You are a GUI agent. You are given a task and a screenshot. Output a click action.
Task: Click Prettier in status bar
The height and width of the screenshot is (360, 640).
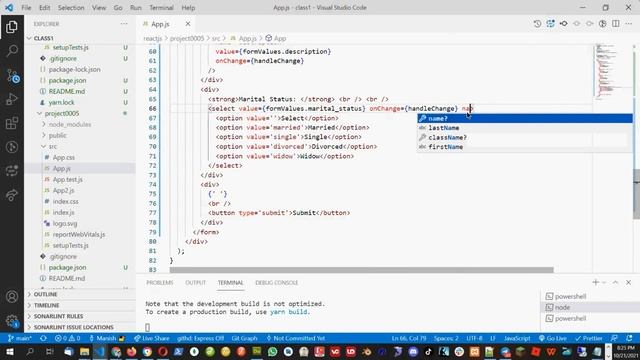pyautogui.click(x=589, y=338)
